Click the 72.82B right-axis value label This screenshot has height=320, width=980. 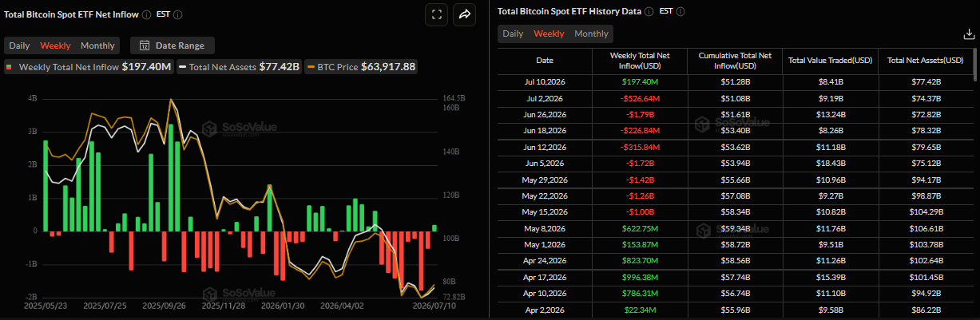pos(455,296)
